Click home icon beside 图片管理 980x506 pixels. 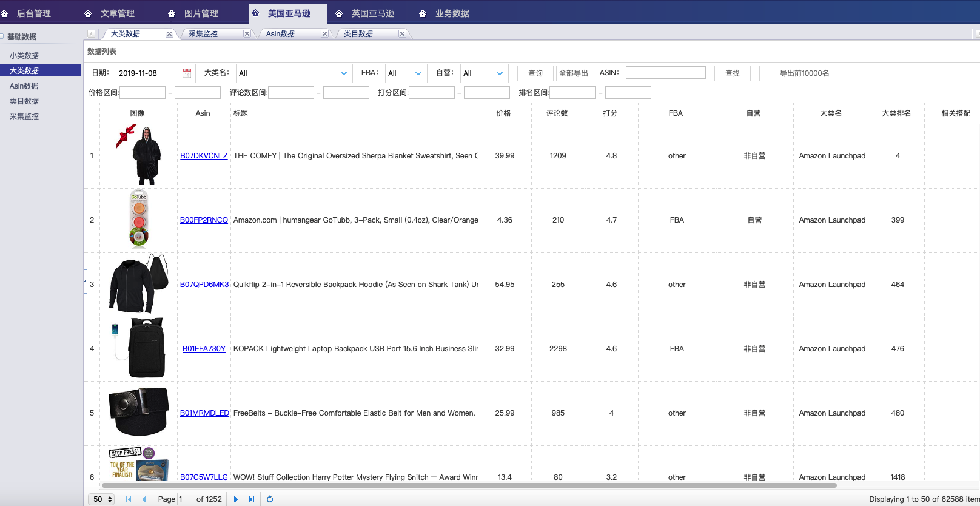coord(172,13)
